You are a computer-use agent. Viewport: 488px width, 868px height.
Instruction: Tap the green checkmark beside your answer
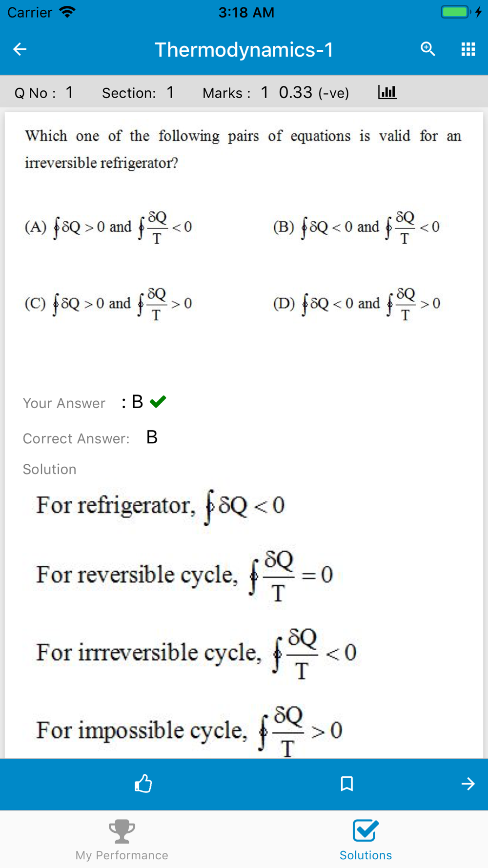point(158,402)
